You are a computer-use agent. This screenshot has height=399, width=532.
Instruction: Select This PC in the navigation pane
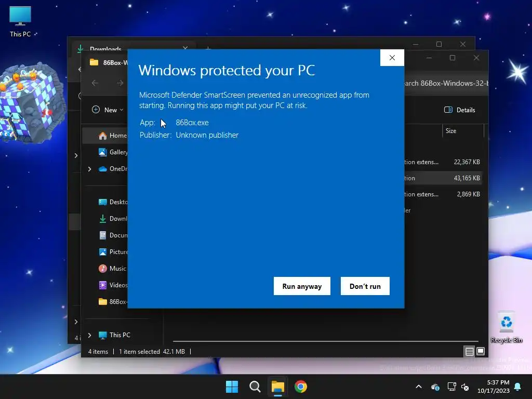114,335
